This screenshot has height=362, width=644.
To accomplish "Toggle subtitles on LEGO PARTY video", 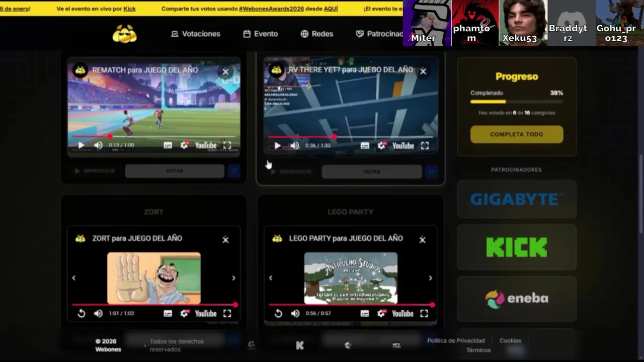I will (x=365, y=313).
